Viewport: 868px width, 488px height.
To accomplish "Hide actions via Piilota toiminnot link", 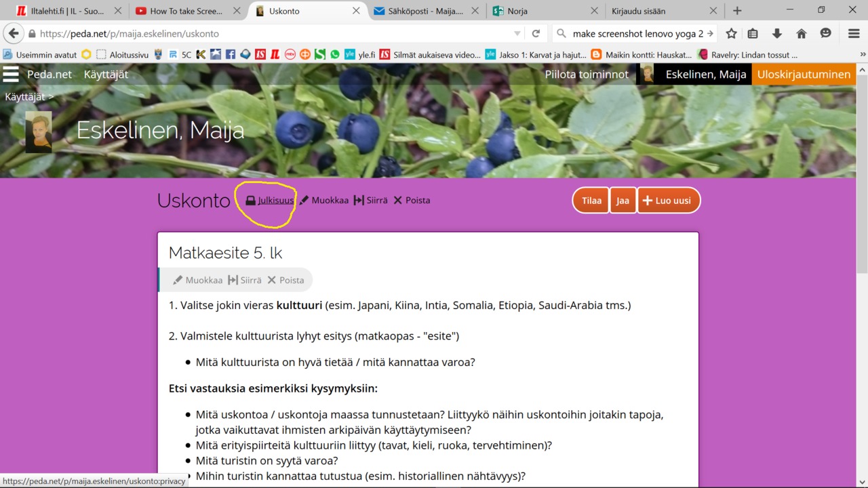I will pyautogui.click(x=587, y=75).
